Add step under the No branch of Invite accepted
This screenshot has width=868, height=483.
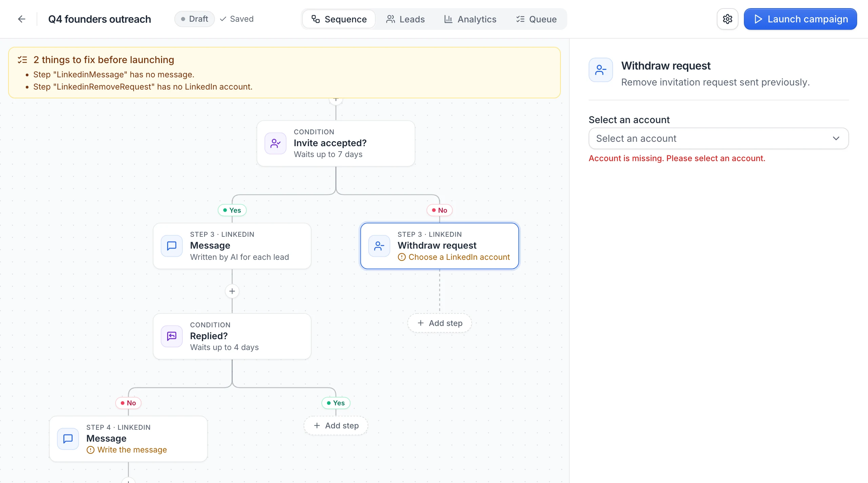pyautogui.click(x=439, y=323)
